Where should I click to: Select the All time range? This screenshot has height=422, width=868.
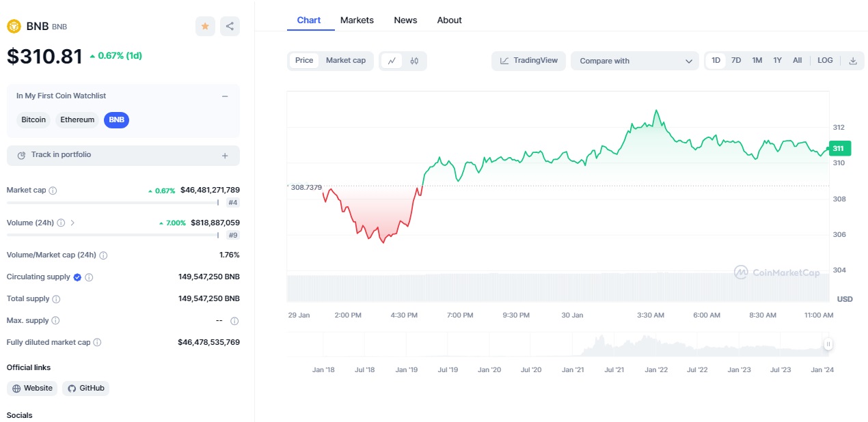(x=798, y=61)
